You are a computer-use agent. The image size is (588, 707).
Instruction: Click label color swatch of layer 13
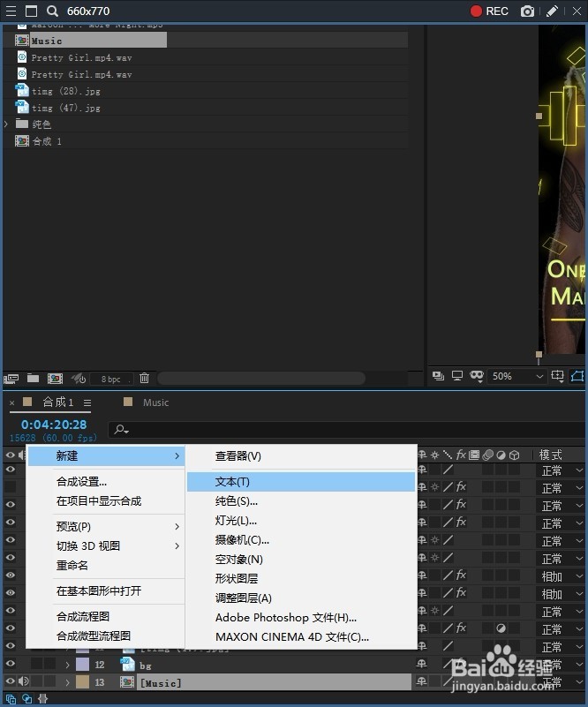click(82, 681)
